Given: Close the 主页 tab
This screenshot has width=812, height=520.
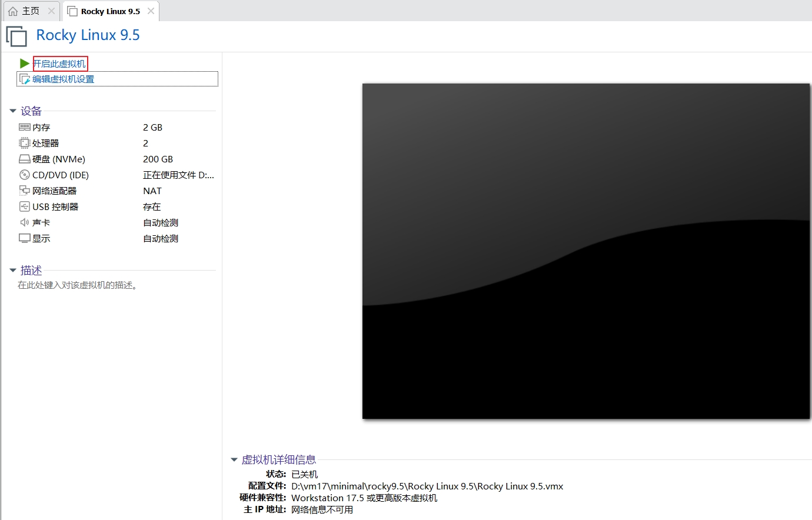Looking at the screenshot, I should click(x=51, y=11).
